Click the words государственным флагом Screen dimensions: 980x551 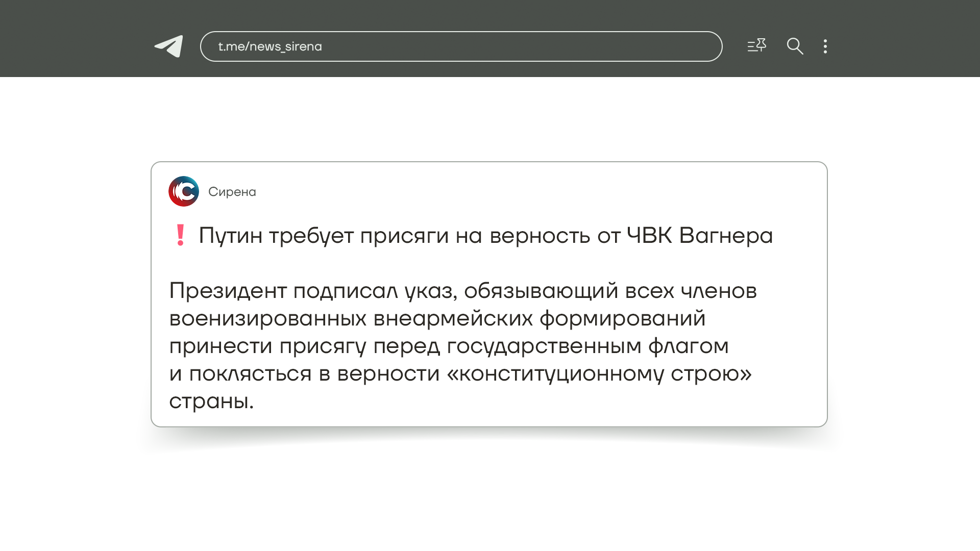point(587,346)
